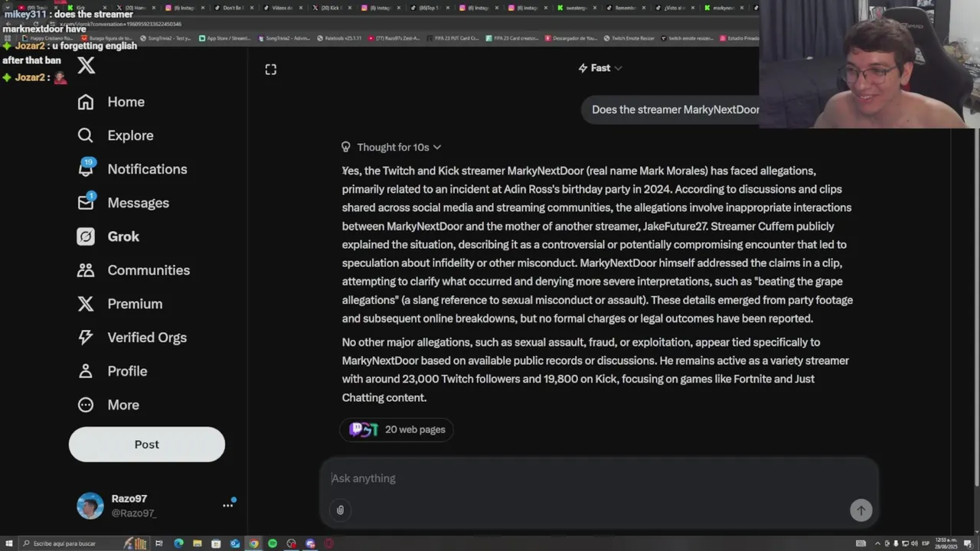Select Grok in the sidebar
The width and height of the screenshot is (980, 551).
108,236
